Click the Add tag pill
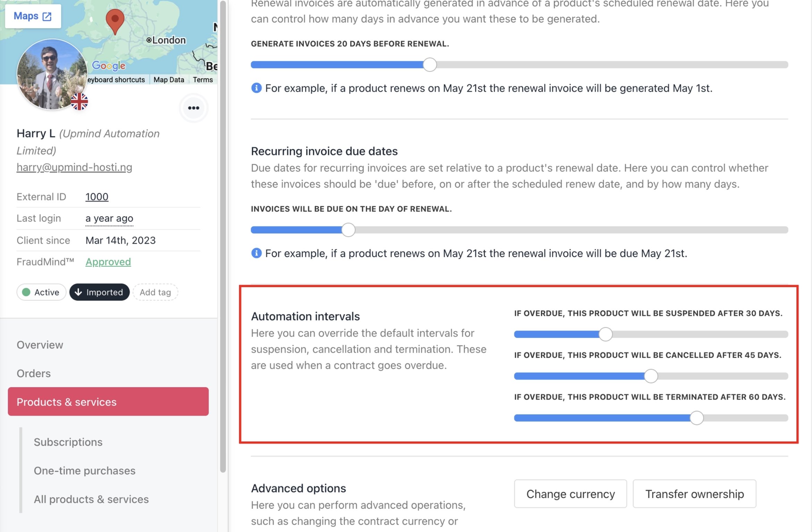 point(155,292)
